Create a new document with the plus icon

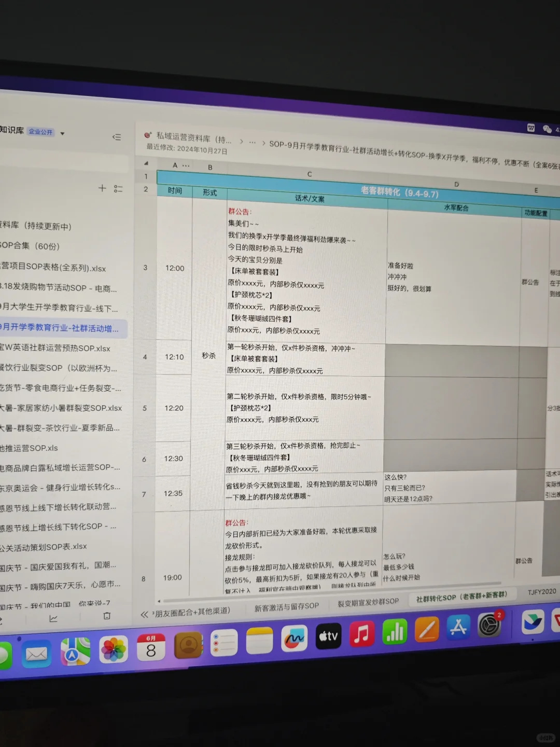[102, 188]
